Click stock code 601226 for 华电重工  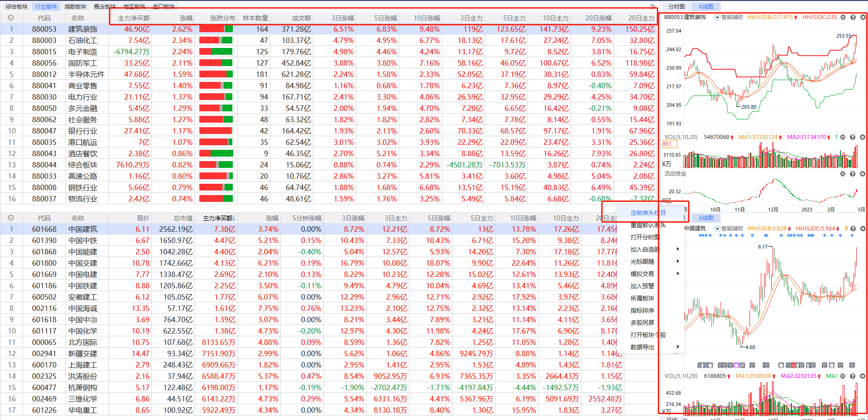click(x=44, y=410)
